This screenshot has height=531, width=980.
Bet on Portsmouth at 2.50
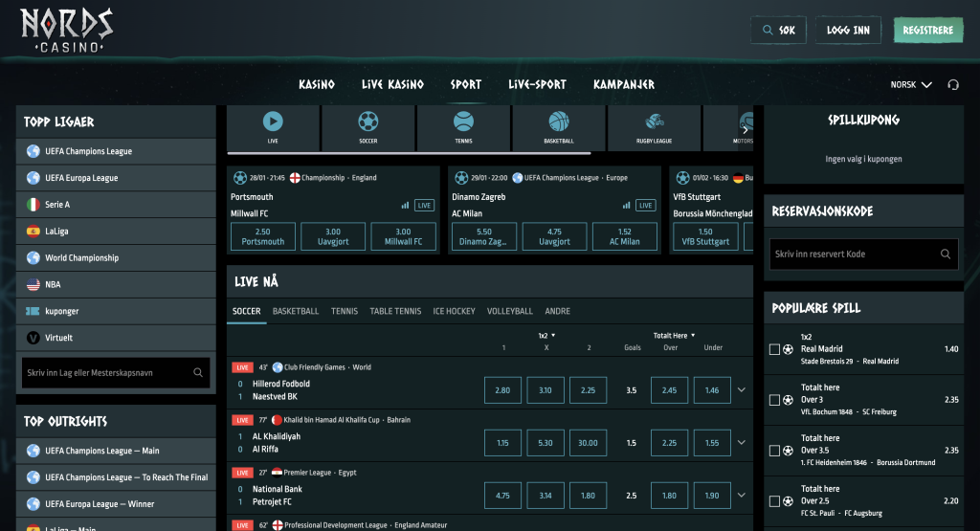point(262,236)
